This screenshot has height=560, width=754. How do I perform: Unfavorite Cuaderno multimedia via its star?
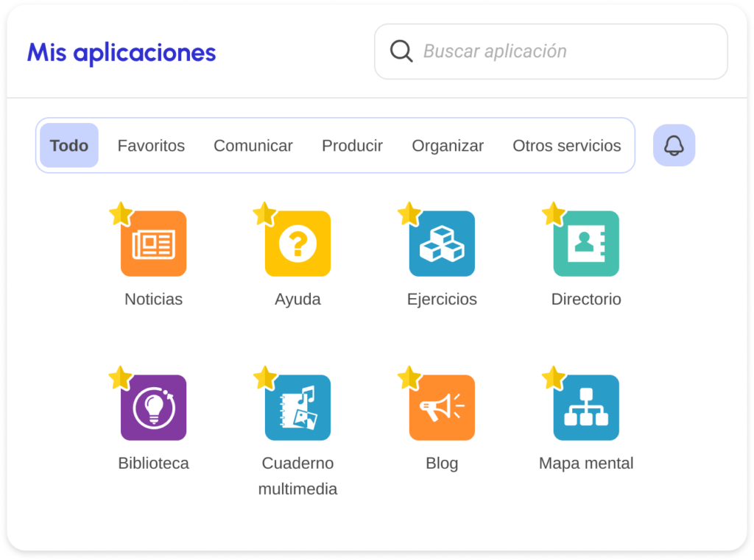[265, 378]
